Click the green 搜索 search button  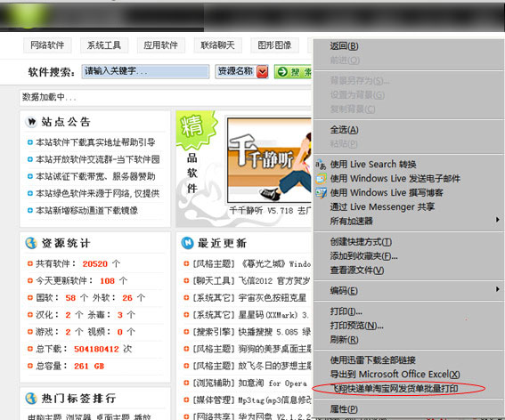(293, 71)
